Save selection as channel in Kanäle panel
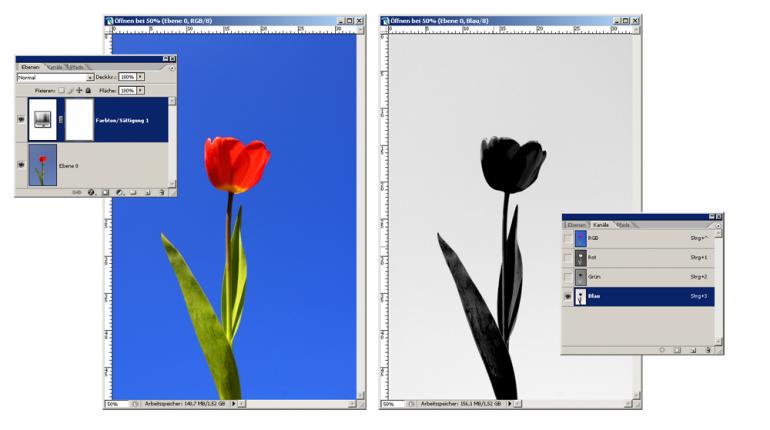Screen dimensions: 770x430 [677, 350]
